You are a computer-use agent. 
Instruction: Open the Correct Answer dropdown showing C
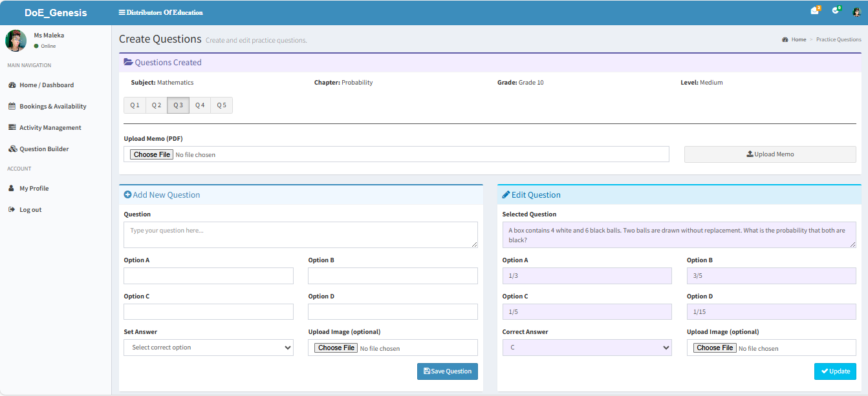[587, 348]
